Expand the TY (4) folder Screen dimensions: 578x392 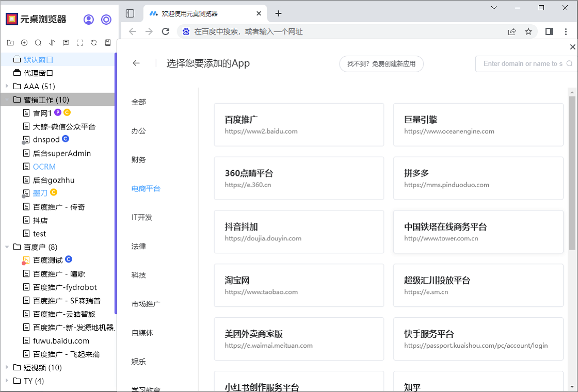(x=7, y=381)
